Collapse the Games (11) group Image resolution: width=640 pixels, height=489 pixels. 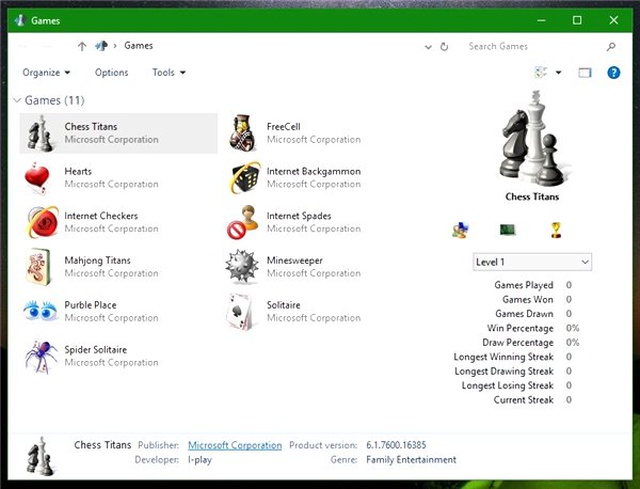(17, 100)
